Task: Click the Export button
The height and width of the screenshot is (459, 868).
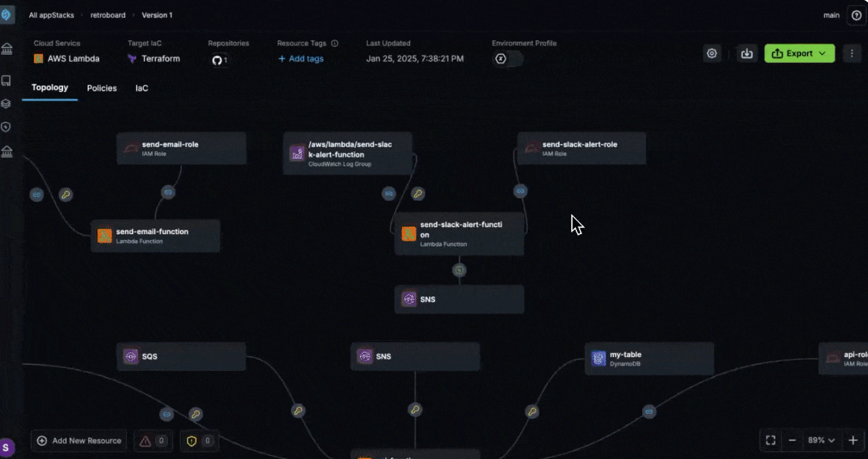Action: click(x=799, y=54)
